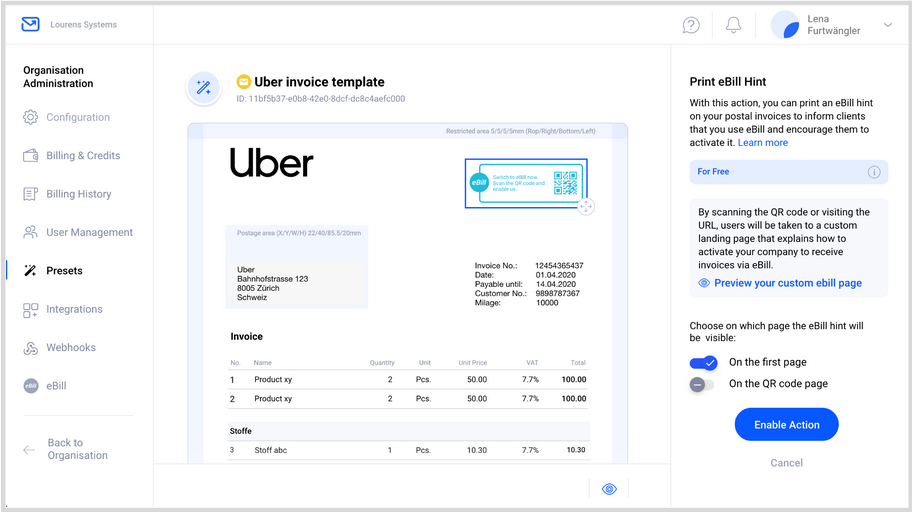
Task: Click the Restricted area label at top
Action: click(x=521, y=131)
